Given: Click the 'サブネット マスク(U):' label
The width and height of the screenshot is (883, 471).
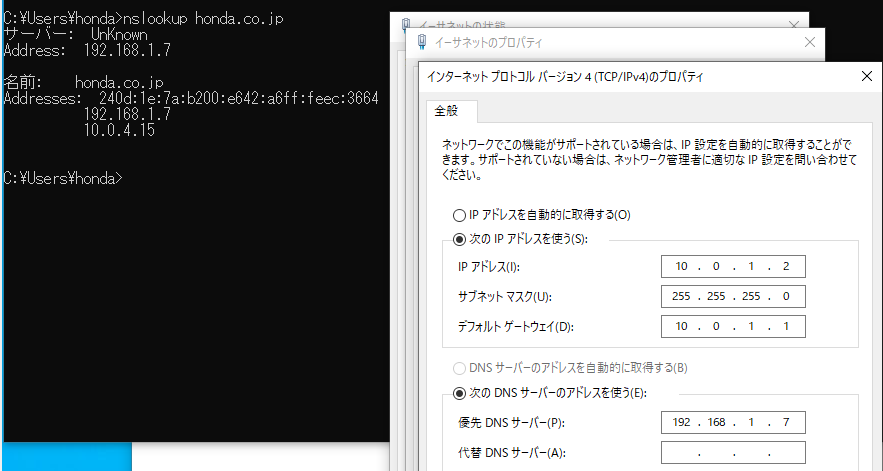Looking at the screenshot, I should [x=505, y=297].
